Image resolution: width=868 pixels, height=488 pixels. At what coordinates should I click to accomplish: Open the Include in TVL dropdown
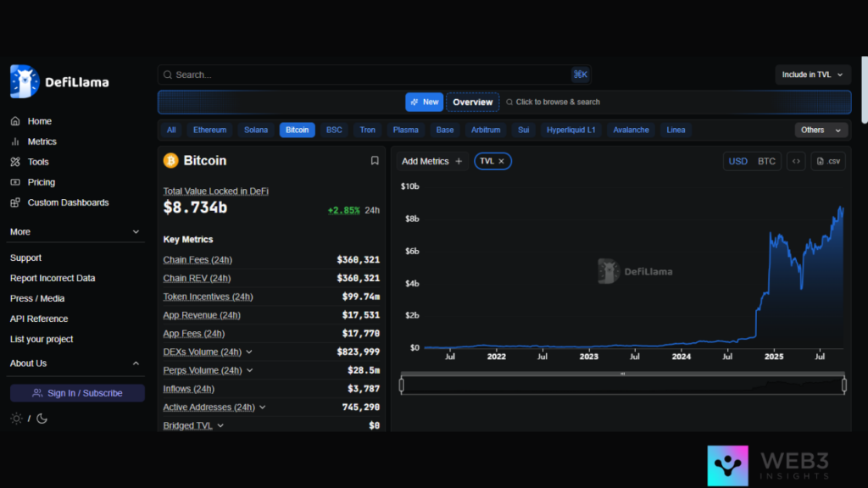[812, 75]
